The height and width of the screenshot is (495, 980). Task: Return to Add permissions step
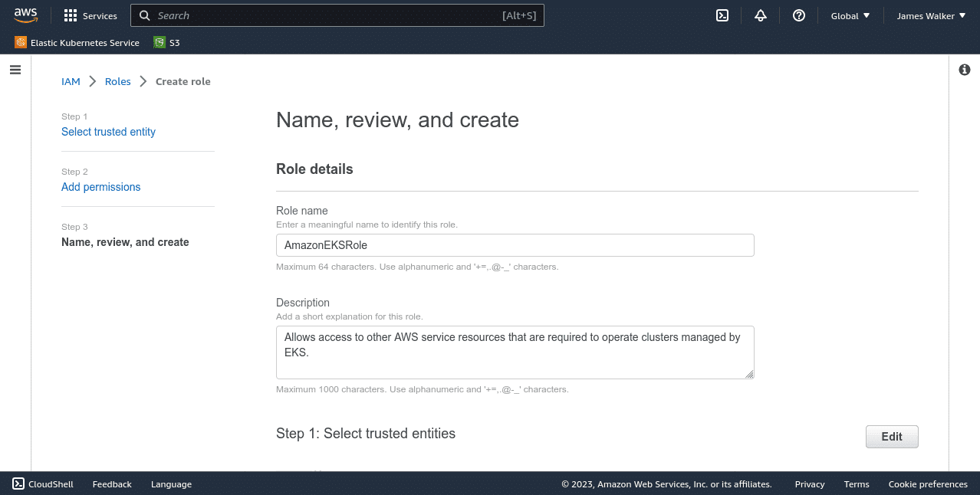pyautogui.click(x=101, y=187)
